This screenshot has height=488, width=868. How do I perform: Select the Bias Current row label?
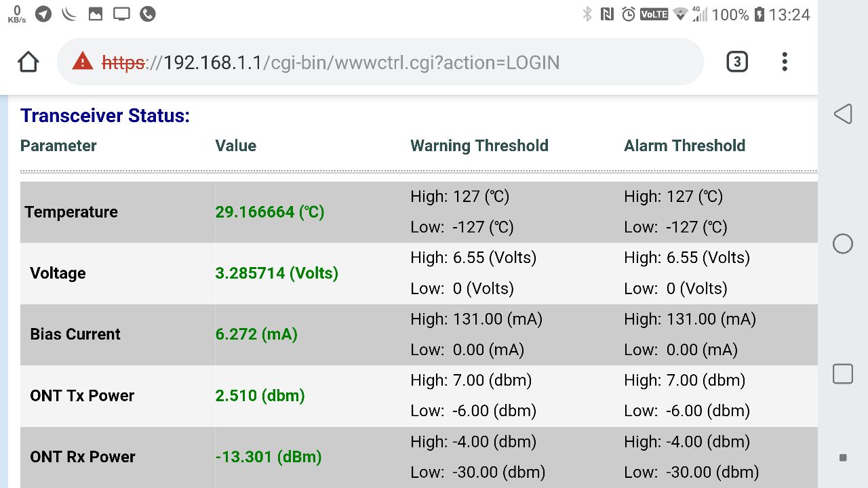click(x=75, y=334)
